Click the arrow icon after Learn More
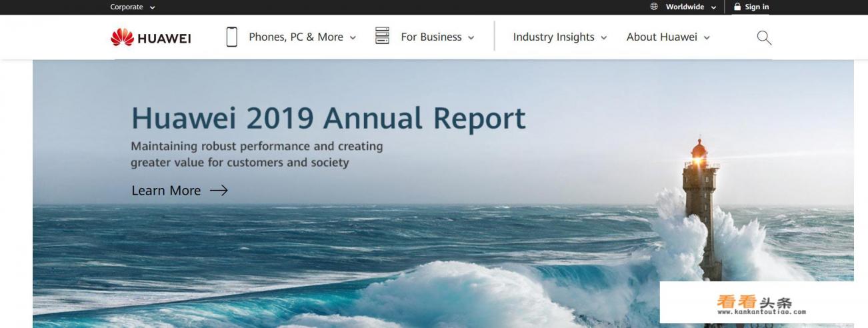The width and height of the screenshot is (868, 328). tap(219, 191)
